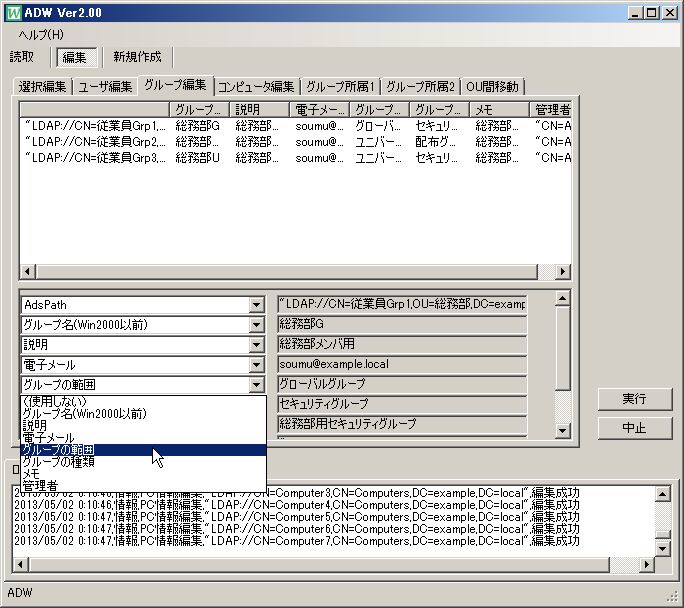
Task: Click the セキュリティグループ value field
Action: (x=402, y=404)
